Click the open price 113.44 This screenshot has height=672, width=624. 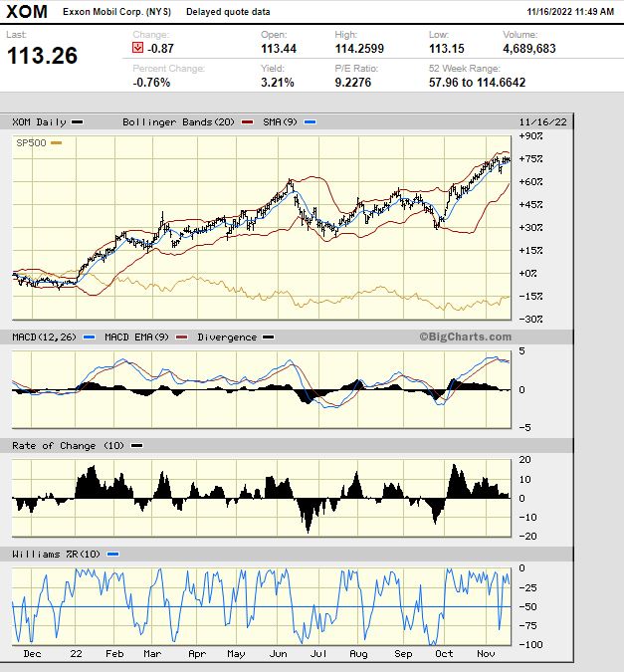(279, 49)
